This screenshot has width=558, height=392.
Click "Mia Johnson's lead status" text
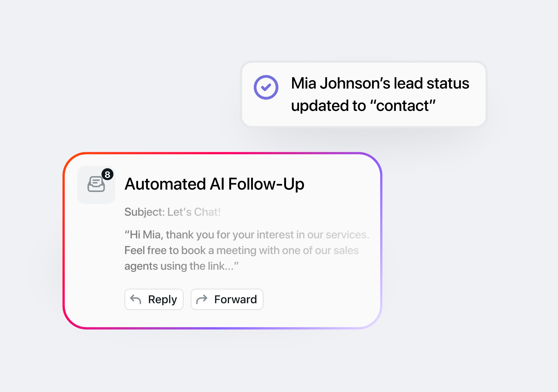click(380, 83)
